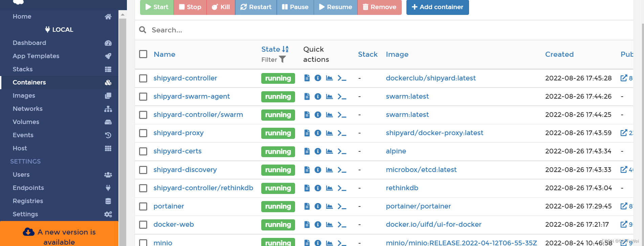Check the shipyard-controller/rethinkdb row checkbox
The image size is (644, 246).
[x=143, y=188]
